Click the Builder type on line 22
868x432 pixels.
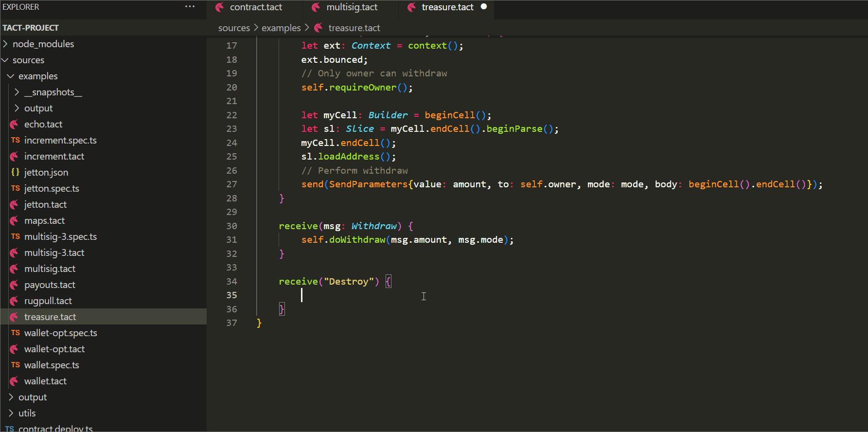click(x=388, y=115)
